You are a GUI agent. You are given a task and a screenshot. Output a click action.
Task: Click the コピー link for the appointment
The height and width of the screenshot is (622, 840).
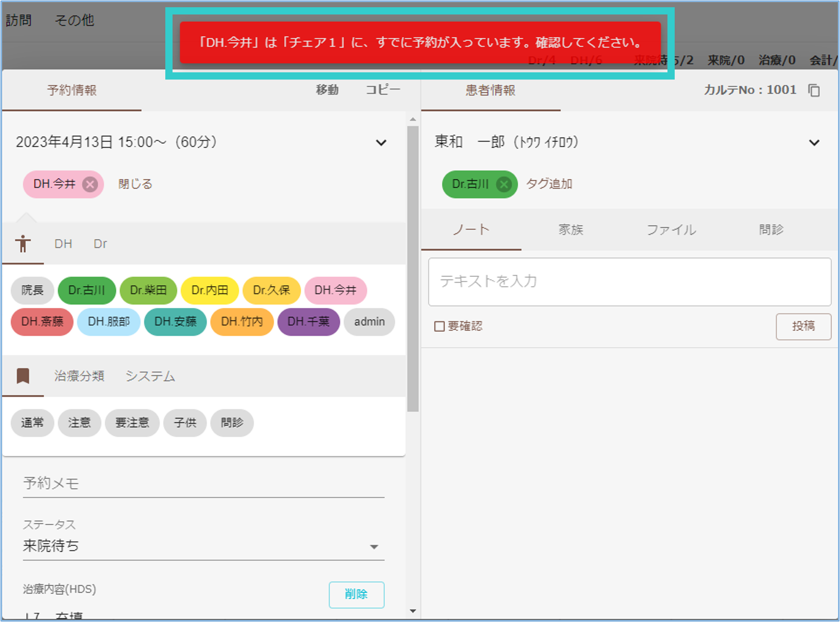point(382,90)
